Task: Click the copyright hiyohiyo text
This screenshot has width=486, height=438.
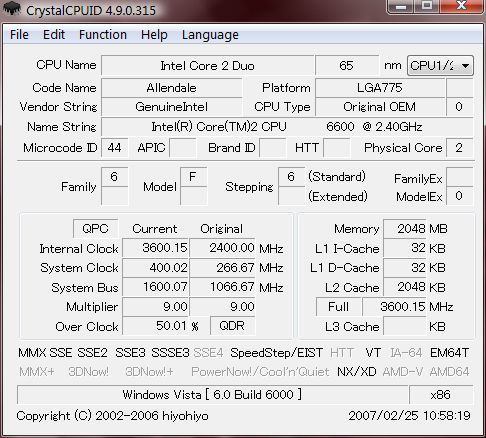Action: (112, 416)
